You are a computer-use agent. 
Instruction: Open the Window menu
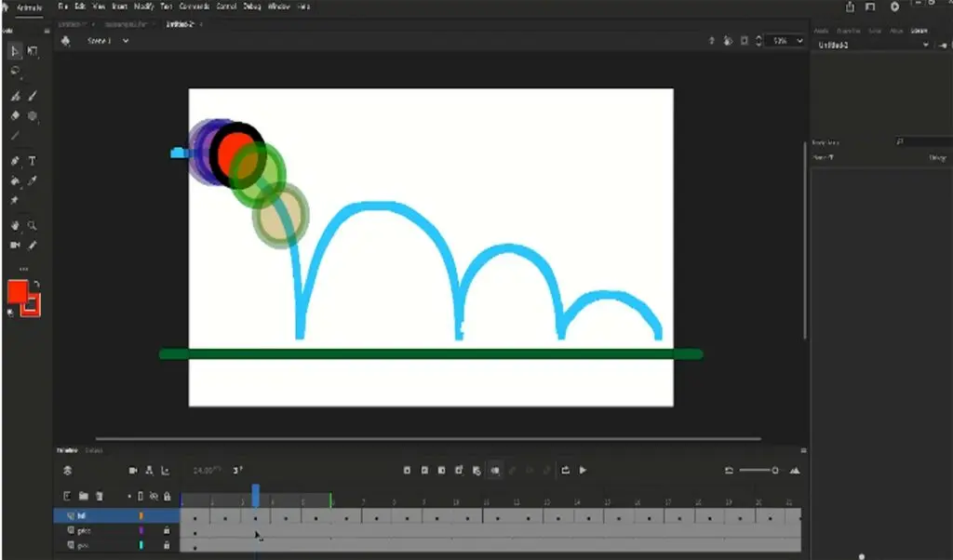(x=279, y=7)
